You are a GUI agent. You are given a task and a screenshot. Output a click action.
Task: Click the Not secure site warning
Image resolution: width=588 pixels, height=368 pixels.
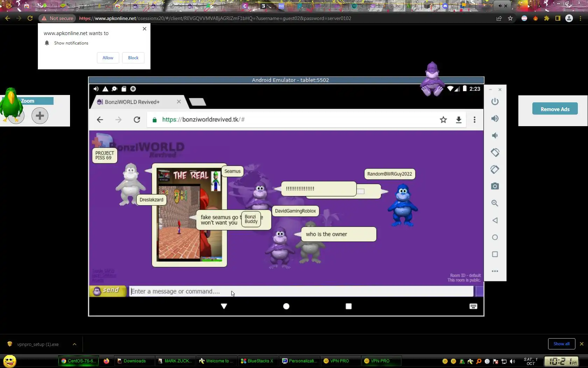click(58, 18)
